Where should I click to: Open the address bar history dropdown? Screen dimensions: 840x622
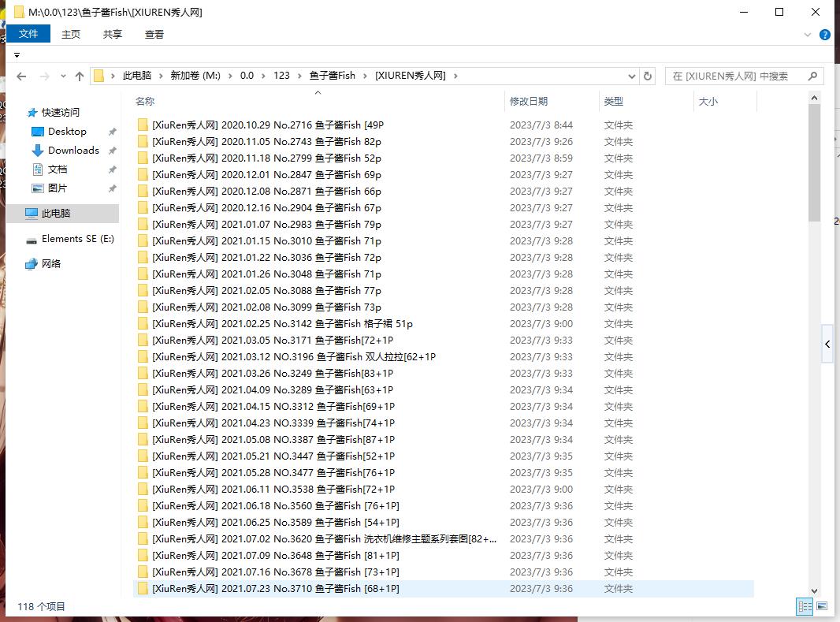[x=632, y=76]
